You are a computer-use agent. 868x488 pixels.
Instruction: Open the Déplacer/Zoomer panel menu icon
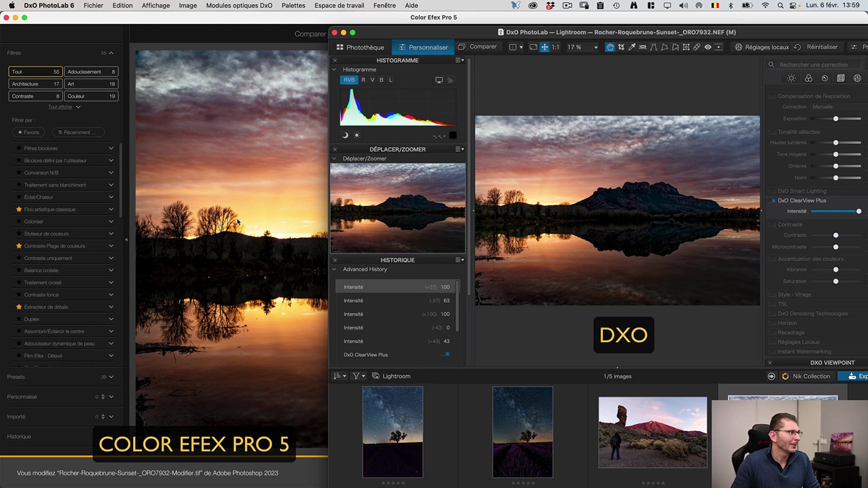(x=460, y=149)
